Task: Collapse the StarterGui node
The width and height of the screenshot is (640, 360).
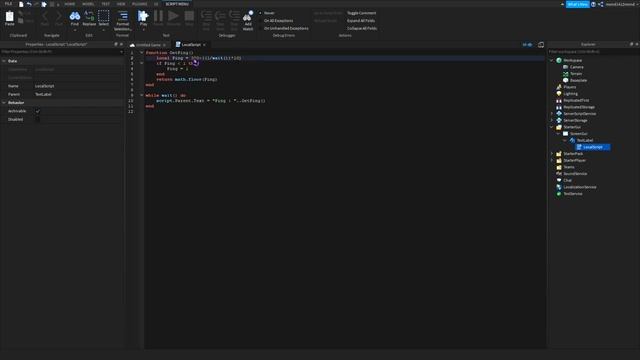Action: click(552, 127)
